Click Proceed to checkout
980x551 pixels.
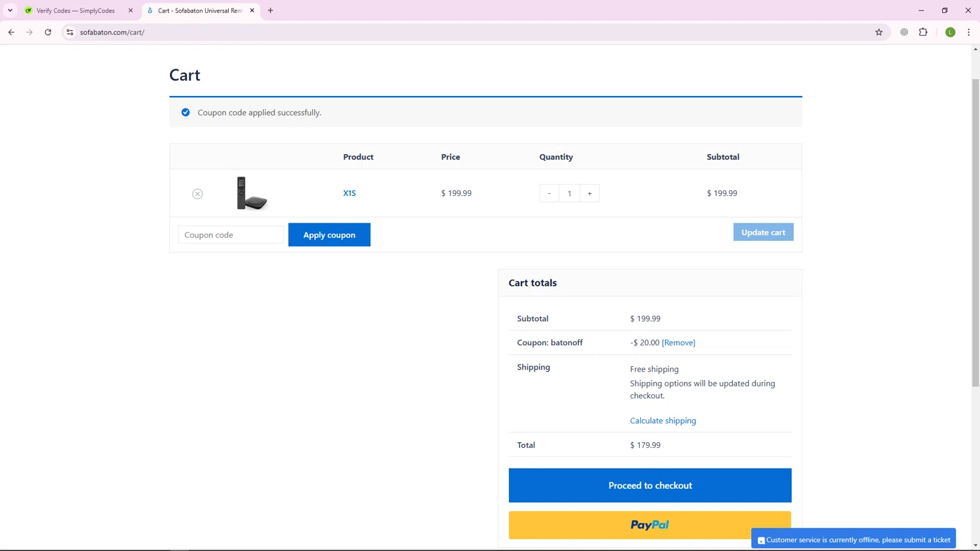[x=650, y=486]
